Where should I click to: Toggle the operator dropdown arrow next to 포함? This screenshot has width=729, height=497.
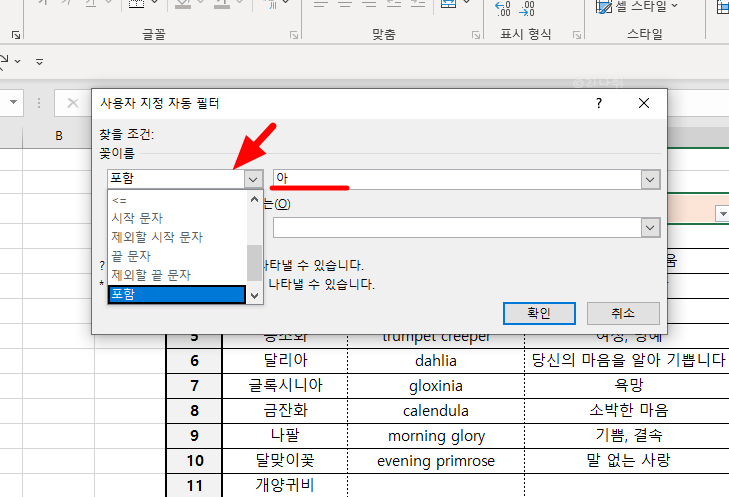tap(253, 179)
